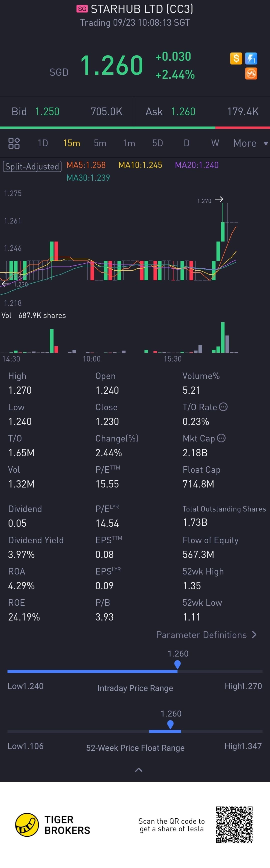
Task: Switch chart to 1D timeframe
Action: tap(43, 143)
